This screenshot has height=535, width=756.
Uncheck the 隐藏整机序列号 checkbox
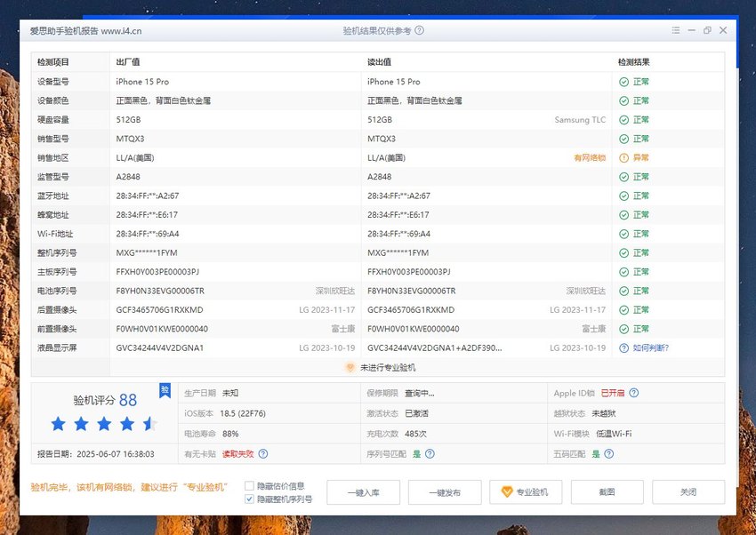click(249, 499)
